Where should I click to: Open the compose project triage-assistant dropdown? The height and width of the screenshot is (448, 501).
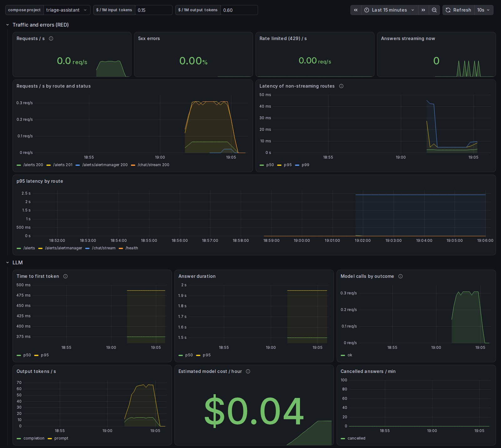coord(67,10)
